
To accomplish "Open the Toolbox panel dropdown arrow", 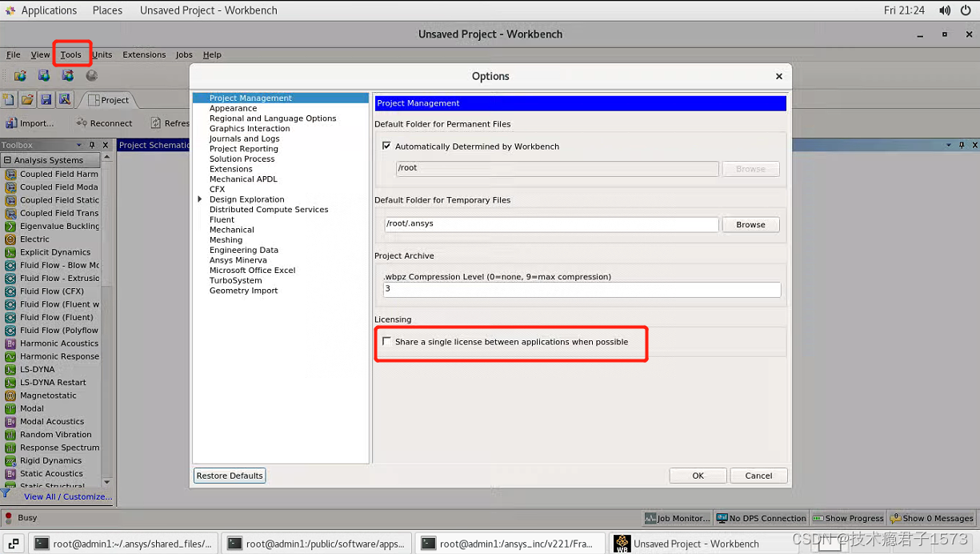I will click(79, 145).
